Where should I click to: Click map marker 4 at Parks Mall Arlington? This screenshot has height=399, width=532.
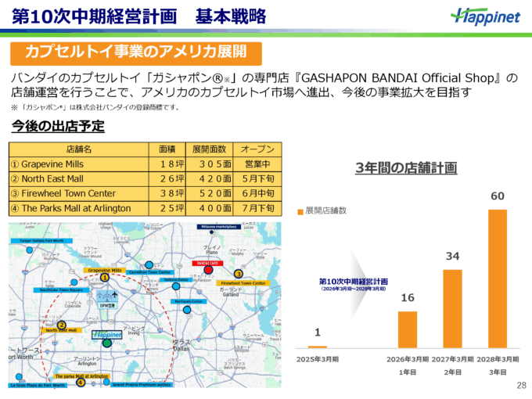tap(81, 383)
